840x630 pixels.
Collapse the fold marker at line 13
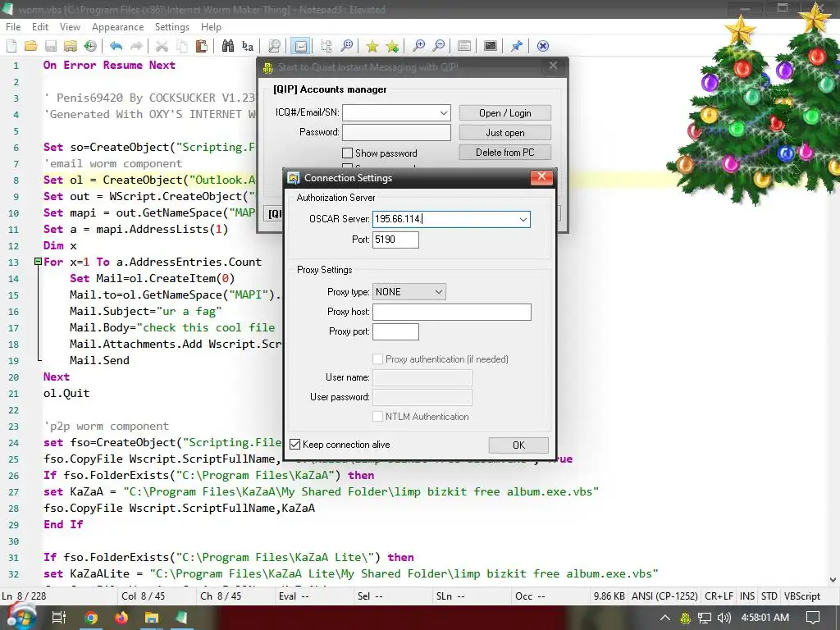tap(38, 262)
